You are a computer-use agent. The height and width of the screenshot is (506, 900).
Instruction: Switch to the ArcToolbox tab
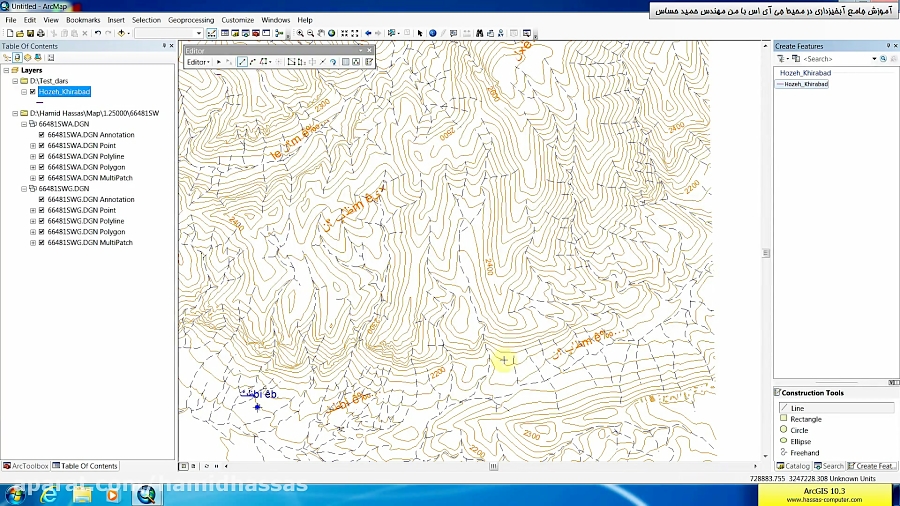26,466
